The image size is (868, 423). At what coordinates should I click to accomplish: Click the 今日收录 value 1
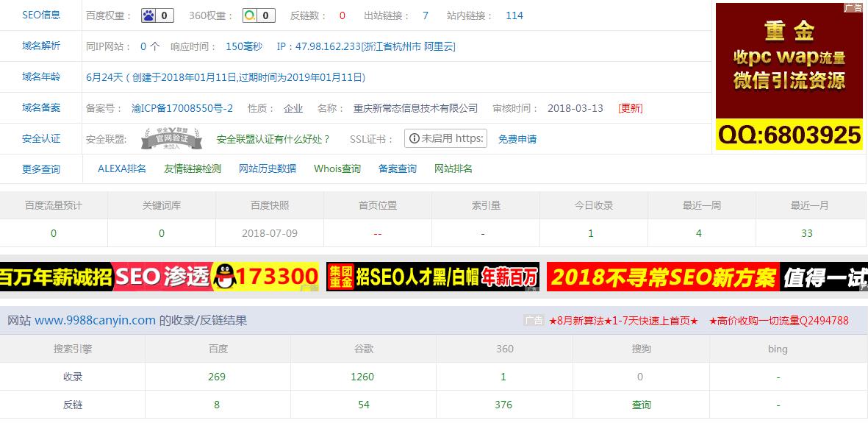point(591,233)
